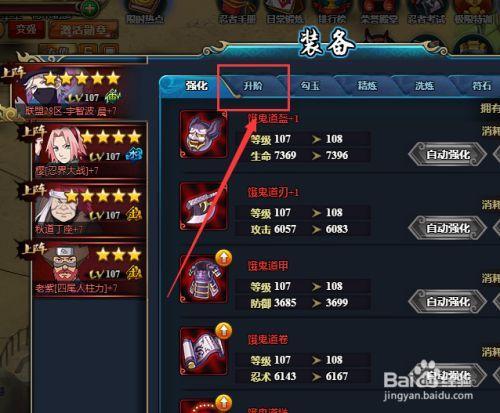The image size is (500, 413).
Task: Select ninja 秋道丁座 in the lineup list
Action: (89, 209)
